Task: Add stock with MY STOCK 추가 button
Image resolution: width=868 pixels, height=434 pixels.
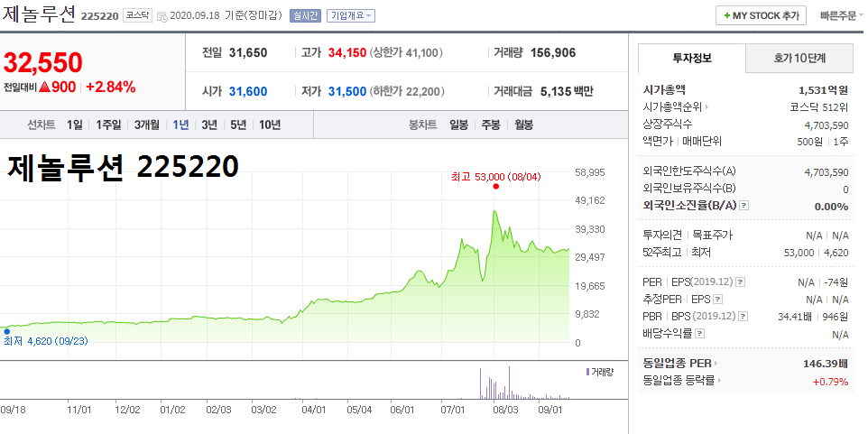Action: (761, 15)
